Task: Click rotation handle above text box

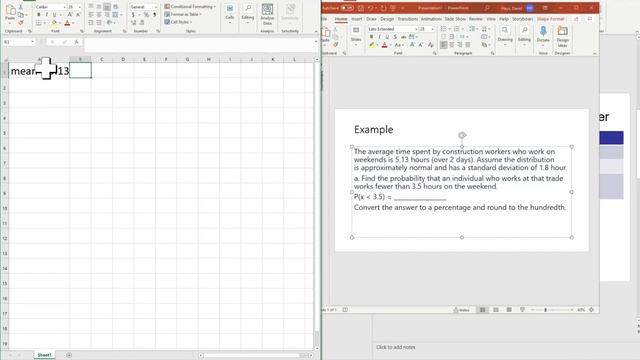Action: pyautogui.click(x=462, y=135)
